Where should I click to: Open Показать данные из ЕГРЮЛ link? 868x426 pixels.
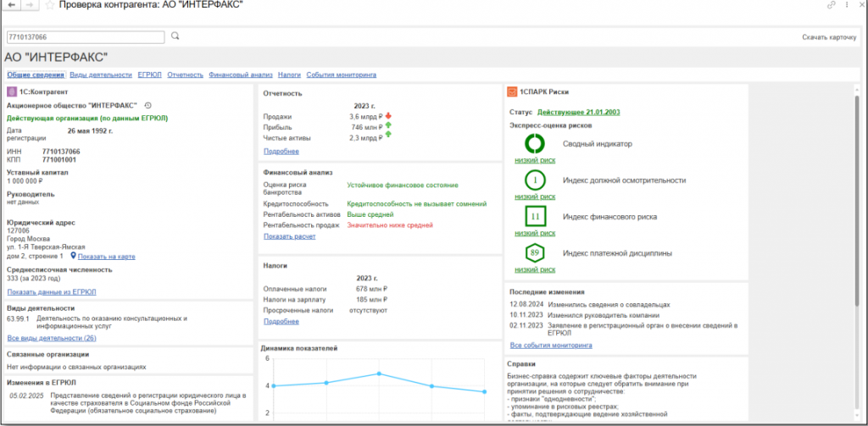[x=52, y=291]
